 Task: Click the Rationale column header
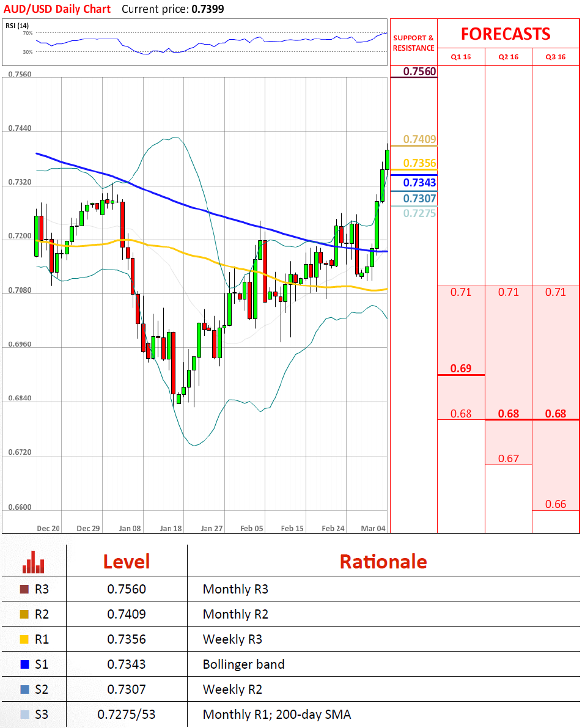pos(383,562)
